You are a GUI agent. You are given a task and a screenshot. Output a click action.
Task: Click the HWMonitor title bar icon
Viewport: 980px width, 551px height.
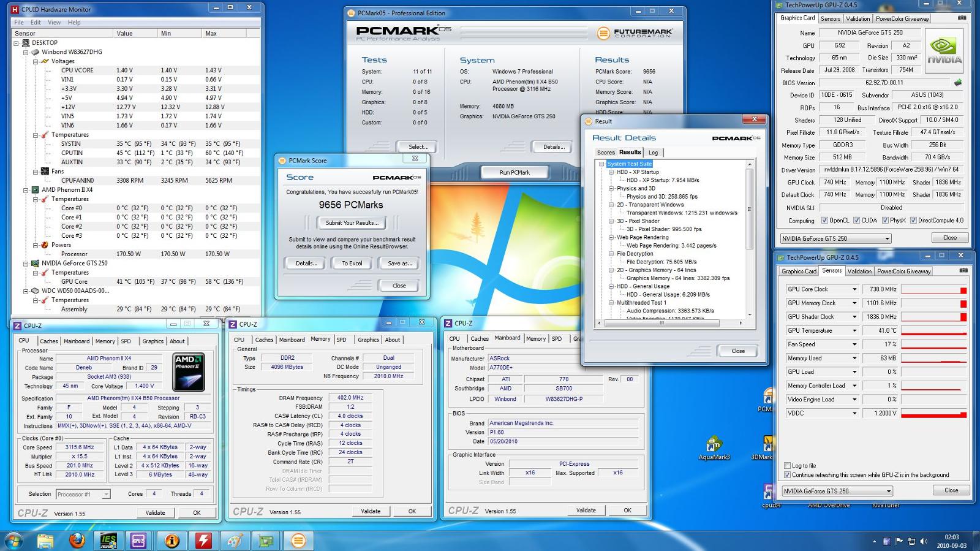coord(15,9)
